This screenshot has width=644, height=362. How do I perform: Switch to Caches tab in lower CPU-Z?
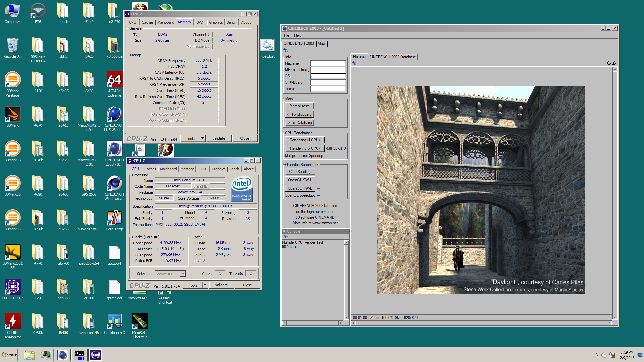150,169
